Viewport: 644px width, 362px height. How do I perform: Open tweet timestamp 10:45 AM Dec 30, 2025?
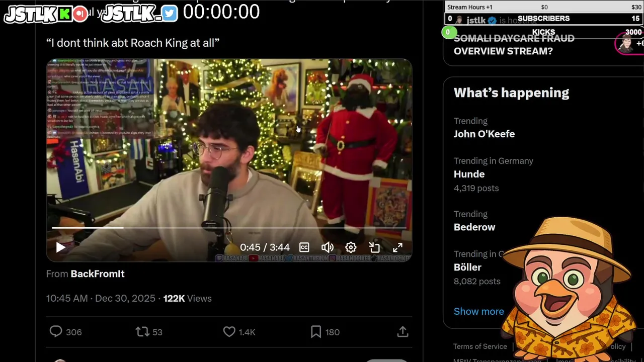pos(101,298)
